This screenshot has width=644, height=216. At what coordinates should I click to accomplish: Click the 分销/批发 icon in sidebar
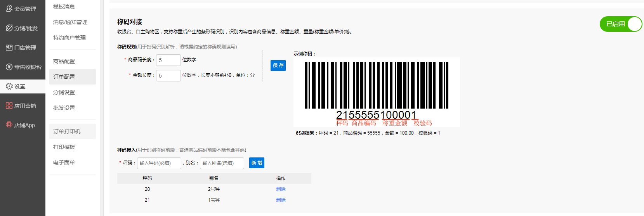click(9, 28)
